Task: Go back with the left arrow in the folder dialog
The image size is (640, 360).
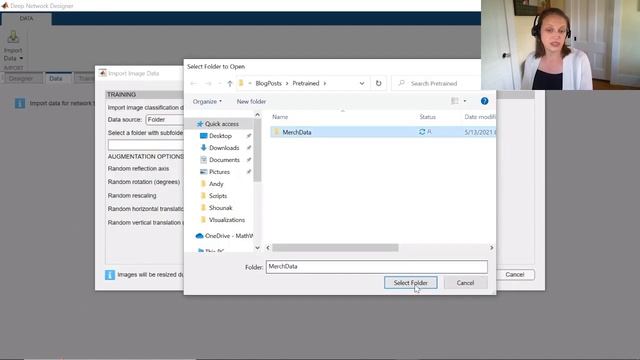Action: coord(193,84)
